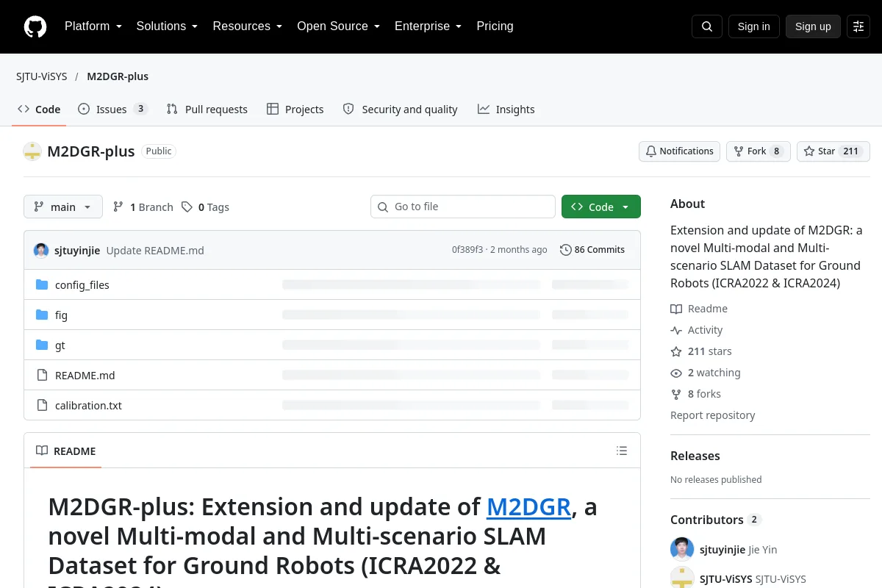Expand the Resources menu
Image resolution: width=882 pixels, height=588 pixels.
click(x=248, y=26)
